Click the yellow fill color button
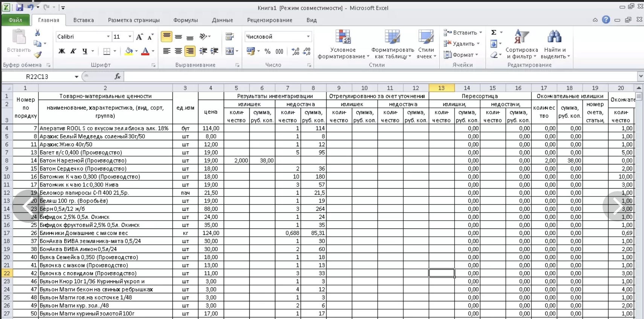Image resolution: width=644 pixels, height=319 pixels. [x=129, y=51]
